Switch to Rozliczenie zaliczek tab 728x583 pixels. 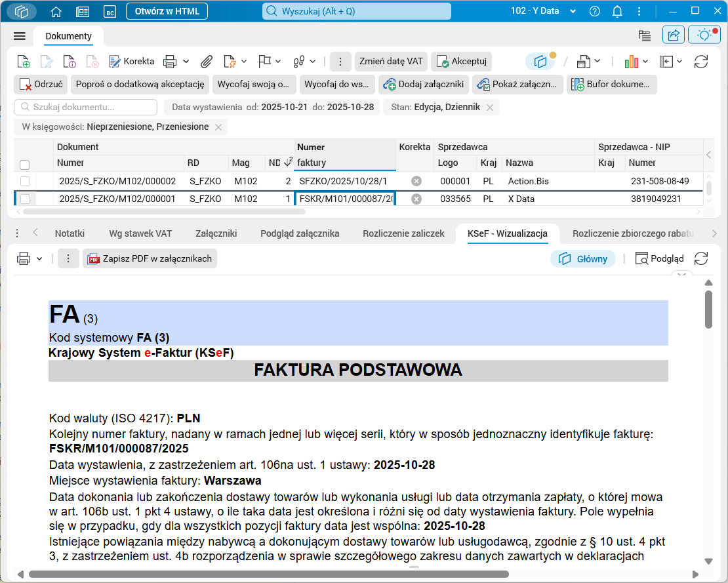pyautogui.click(x=403, y=233)
